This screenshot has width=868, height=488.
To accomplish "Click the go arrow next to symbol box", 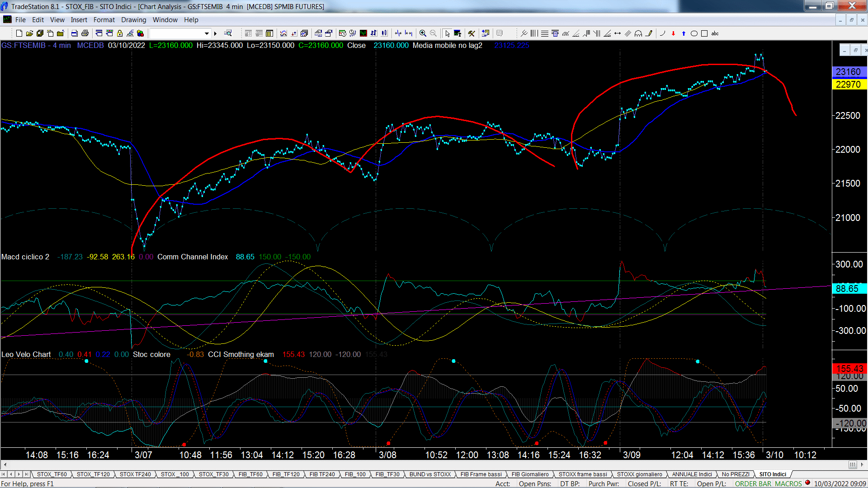I will 216,33.
